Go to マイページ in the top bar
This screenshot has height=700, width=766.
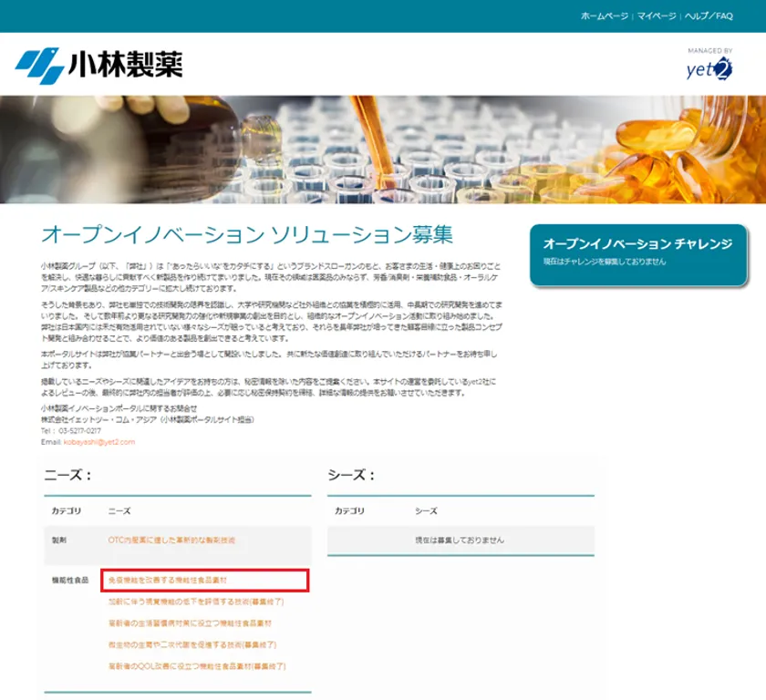657,16
